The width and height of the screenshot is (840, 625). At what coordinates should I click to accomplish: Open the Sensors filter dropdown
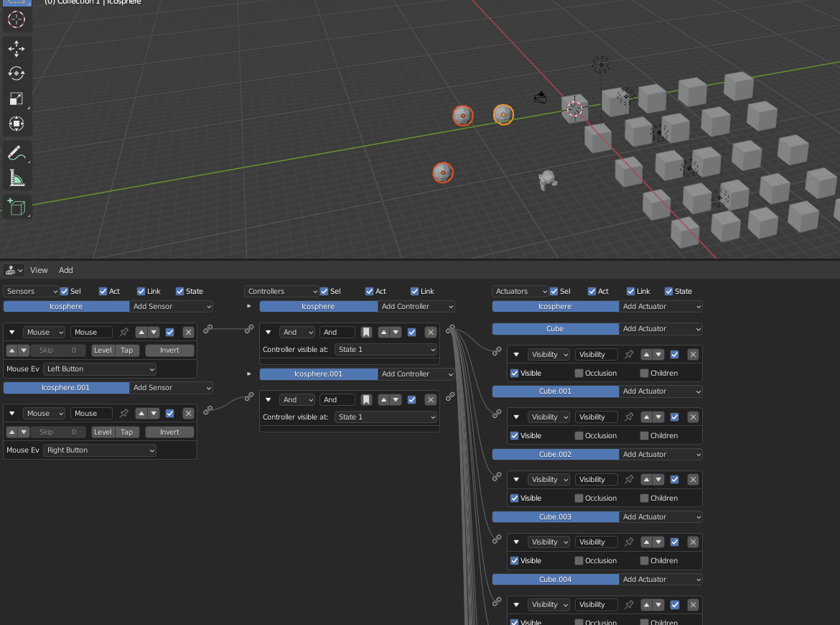[31, 291]
